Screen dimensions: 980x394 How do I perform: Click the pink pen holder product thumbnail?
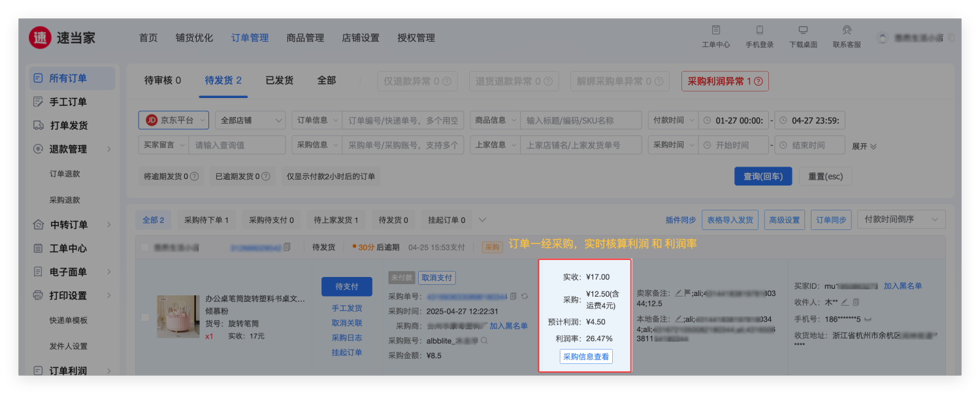tap(178, 316)
